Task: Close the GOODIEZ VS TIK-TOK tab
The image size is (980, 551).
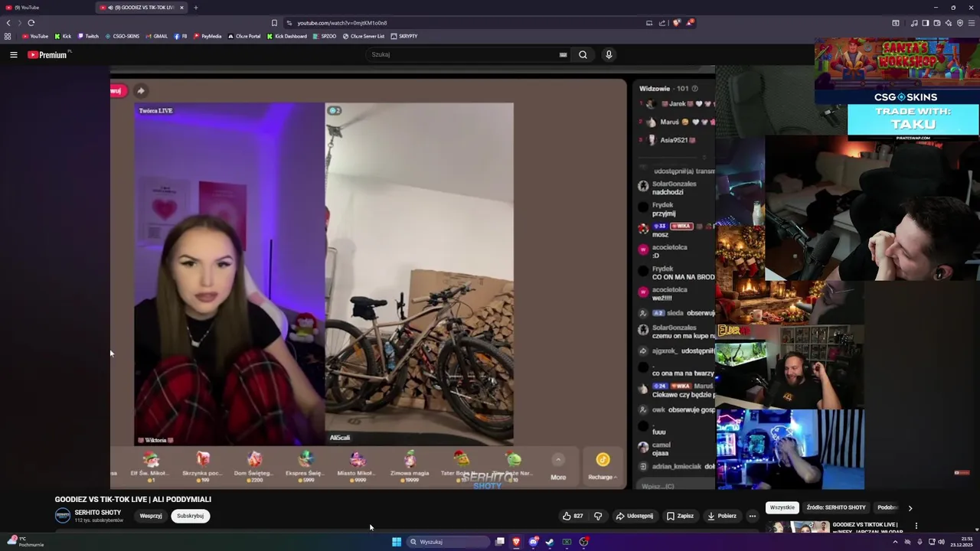Action: pos(181,8)
